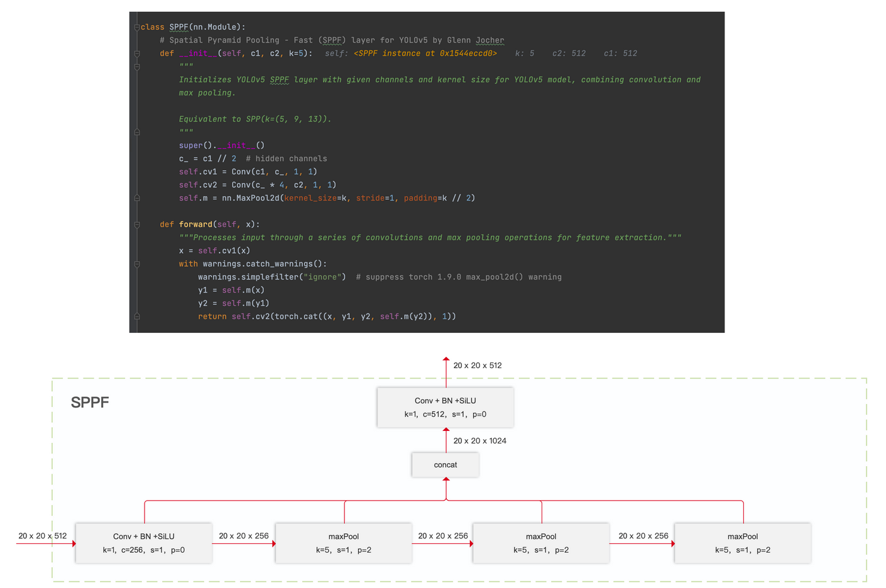Viewport: 886px width, 588px height.
Task: Collapse the class SPPF fold marker
Action: click(136, 27)
